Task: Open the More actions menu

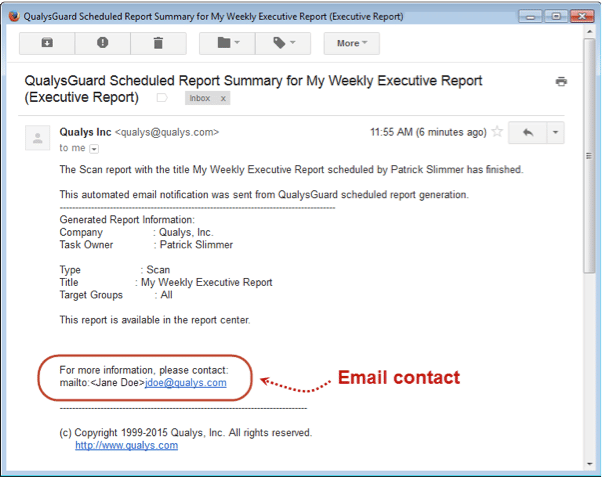Action: click(352, 43)
